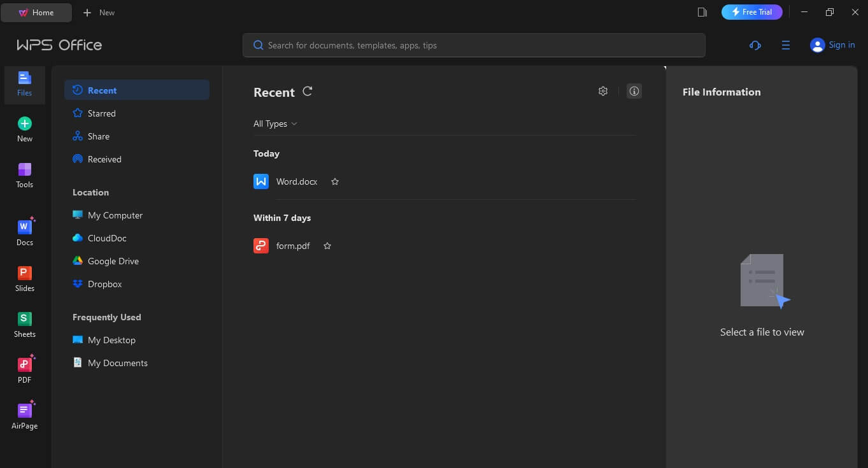
Task: Launch Docs from the left sidebar
Action: (x=24, y=232)
